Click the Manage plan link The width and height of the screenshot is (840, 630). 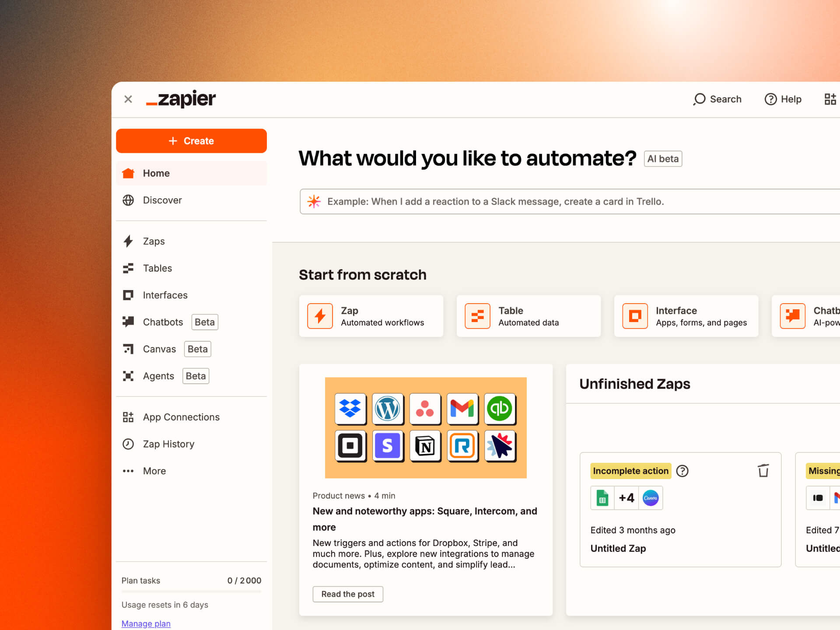[x=146, y=623]
